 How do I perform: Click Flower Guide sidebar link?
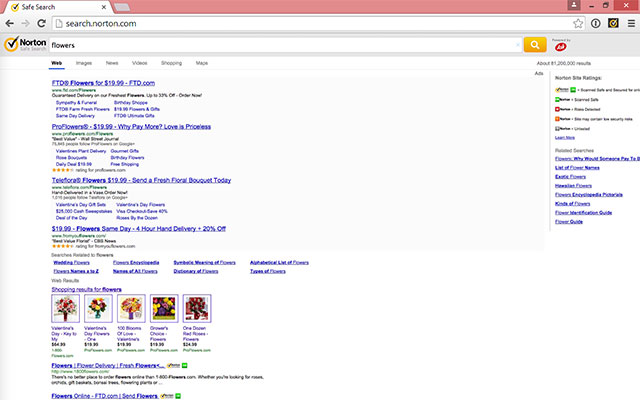click(x=569, y=222)
